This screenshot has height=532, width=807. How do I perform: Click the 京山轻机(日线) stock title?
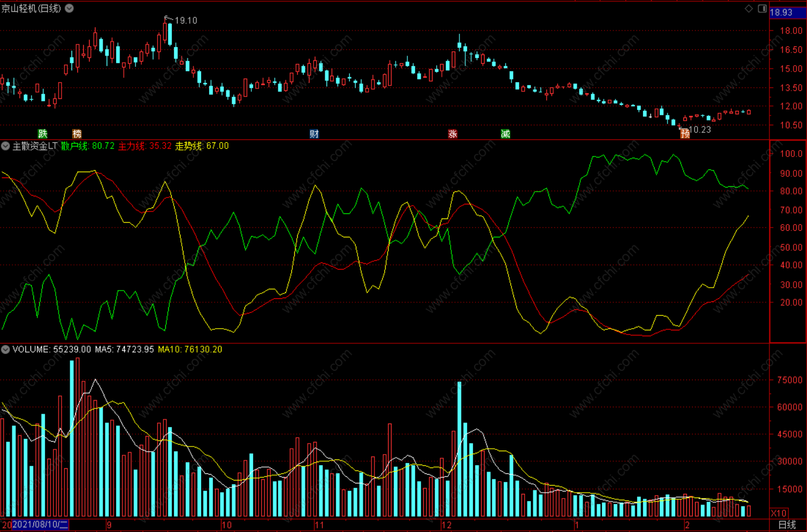(x=31, y=8)
